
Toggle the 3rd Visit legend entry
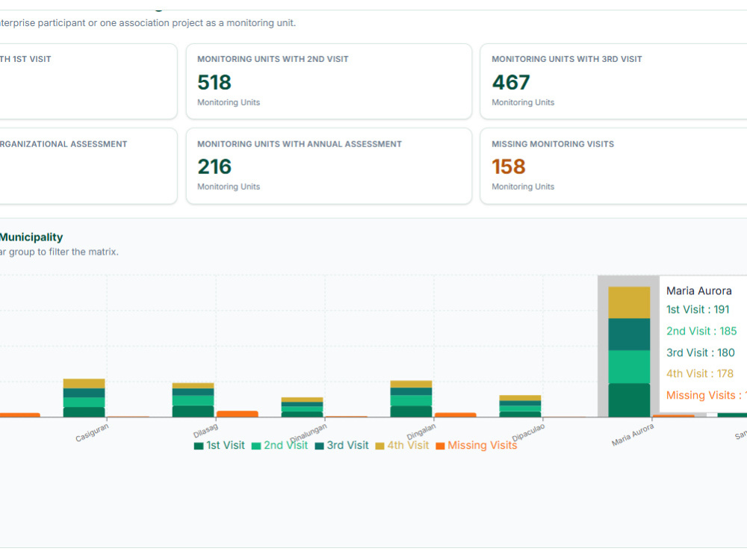[341, 445]
